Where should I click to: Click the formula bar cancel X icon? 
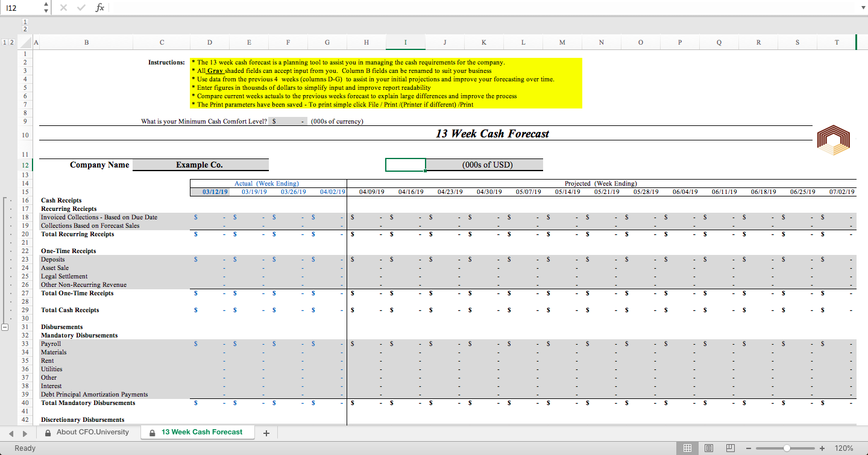(64, 7)
